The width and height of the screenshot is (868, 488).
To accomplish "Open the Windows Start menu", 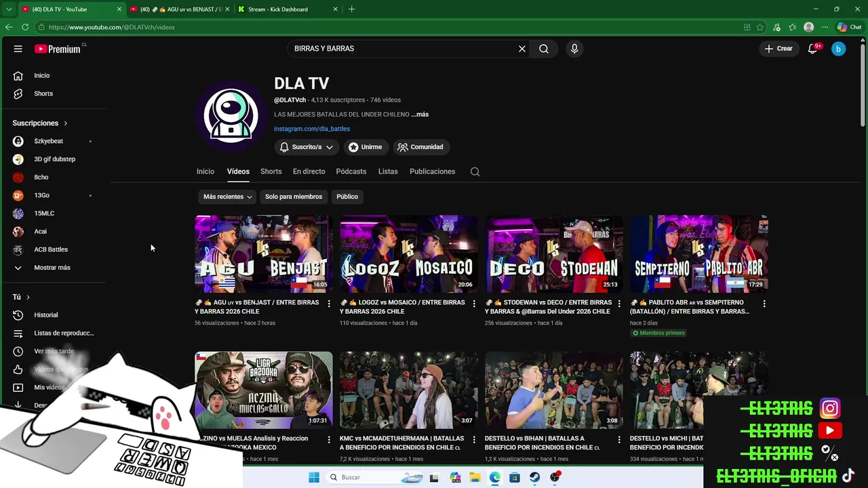I will [313, 477].
